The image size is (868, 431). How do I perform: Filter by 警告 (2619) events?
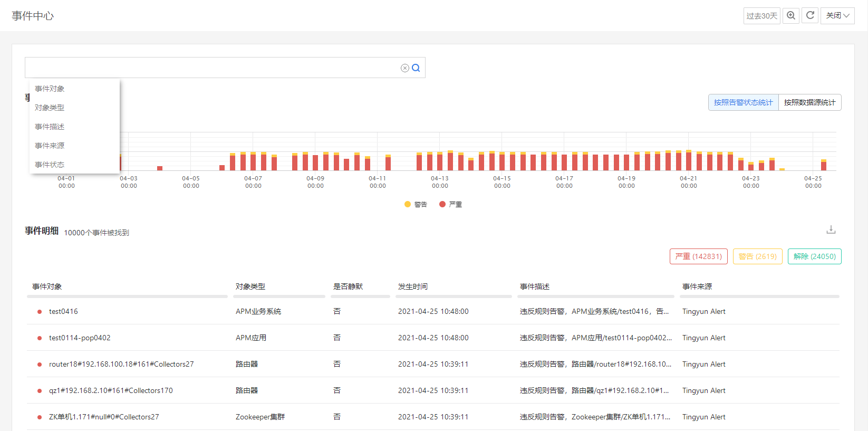(x=758, y=256)
